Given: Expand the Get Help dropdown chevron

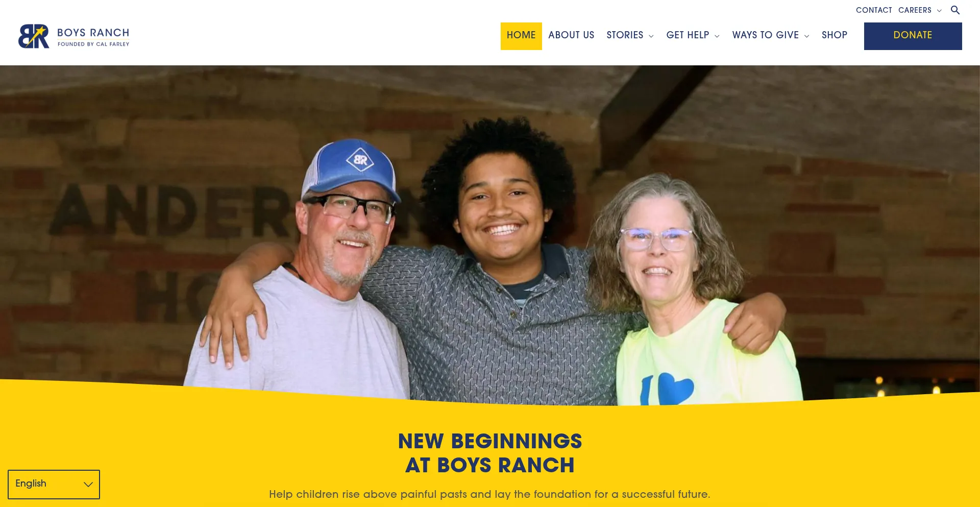Looking at the screenshot, I should pyautogui.click(x=717, y=36).
